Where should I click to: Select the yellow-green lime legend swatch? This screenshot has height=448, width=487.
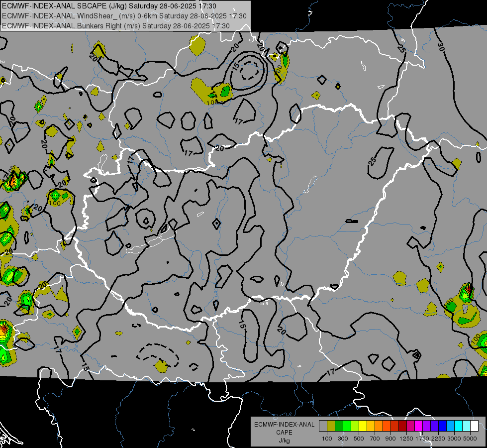tap(355, 426)
